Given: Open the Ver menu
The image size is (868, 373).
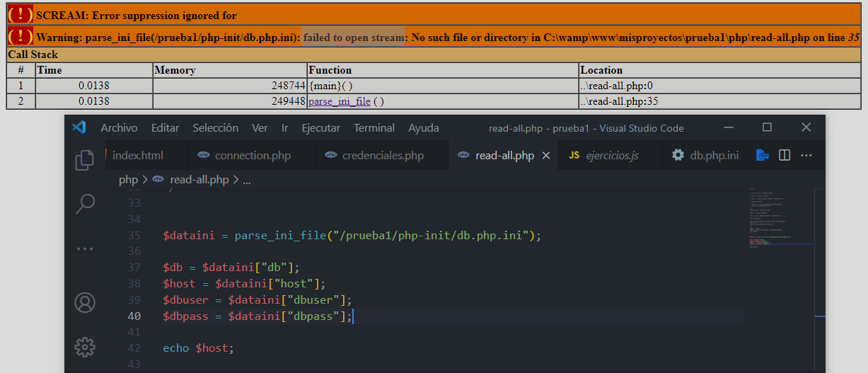Looking at the screenshot, I should click(x=260, y=128).
